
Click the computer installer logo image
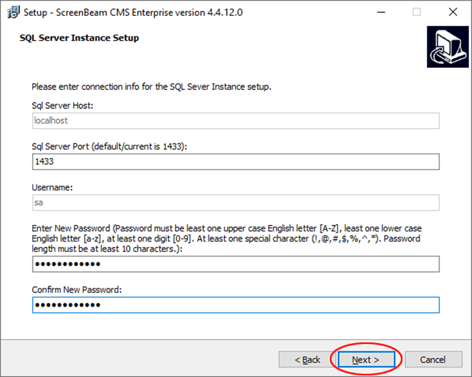pyautogui.click(x=448, y=47)
